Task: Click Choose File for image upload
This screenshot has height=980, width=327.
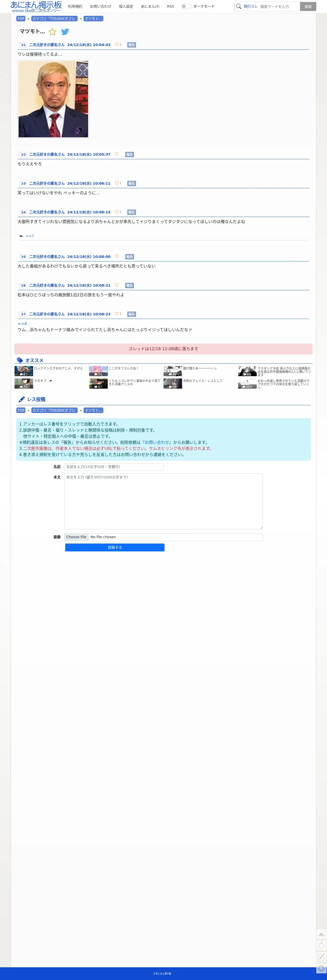Action: pos(76,537)
